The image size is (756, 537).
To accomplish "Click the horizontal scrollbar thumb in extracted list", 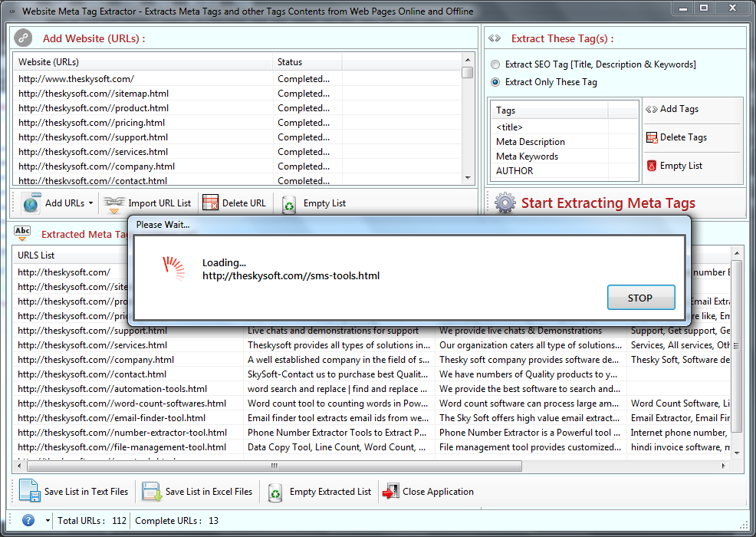I will pos(274,466).
